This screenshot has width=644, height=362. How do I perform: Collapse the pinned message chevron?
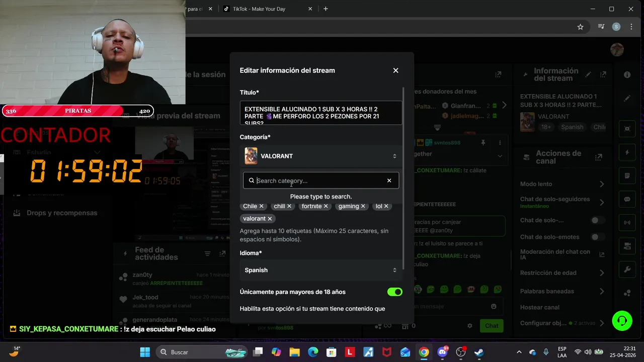point(500,156)
